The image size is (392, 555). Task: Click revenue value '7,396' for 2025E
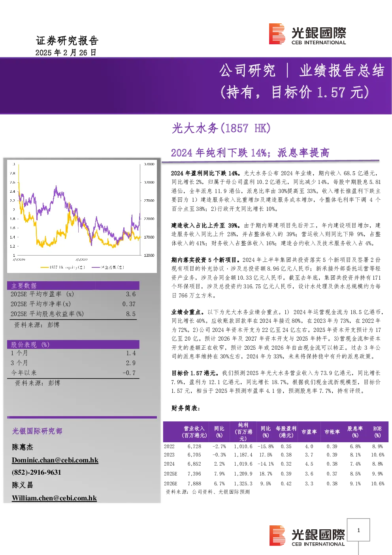[x=194, y=474]
